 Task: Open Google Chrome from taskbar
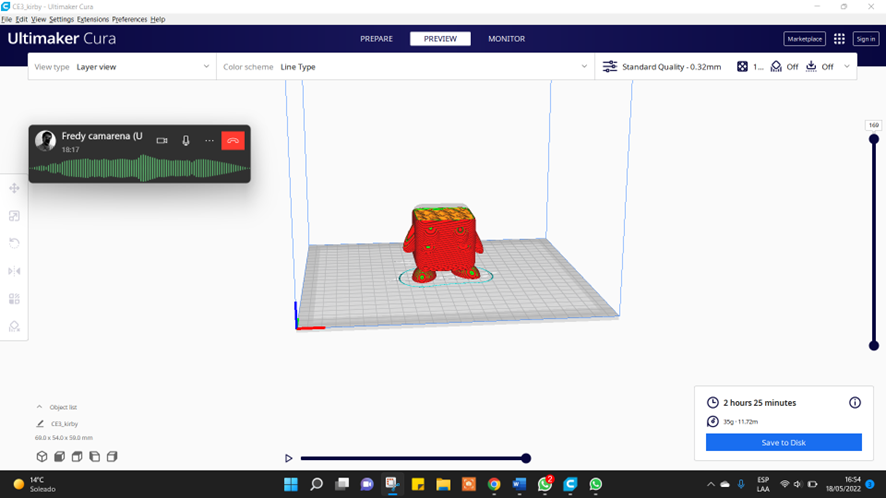(494, 484)
